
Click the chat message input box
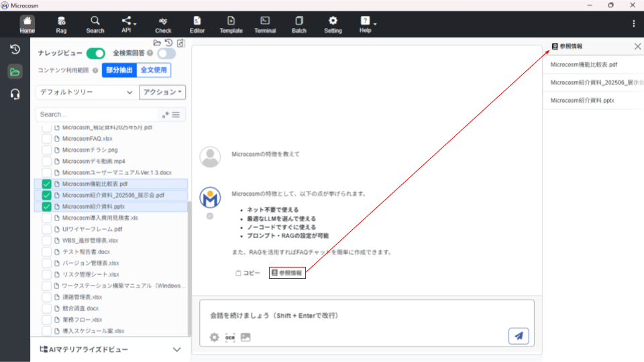367,316
